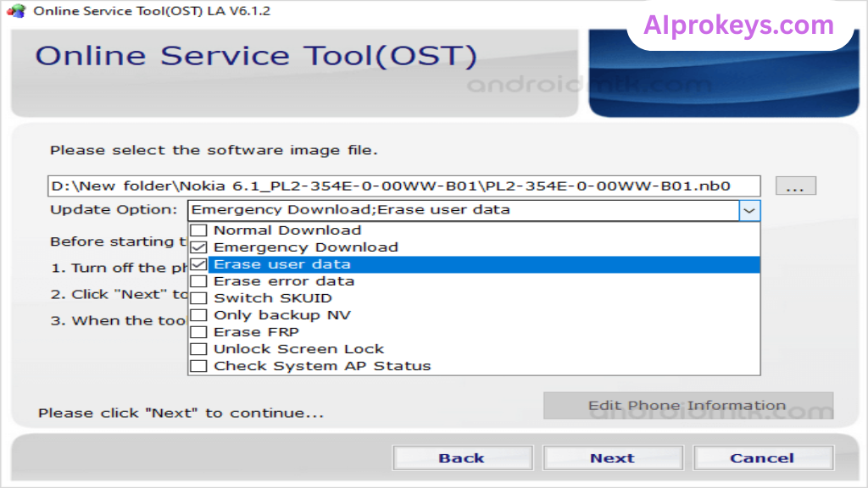Select the "Emergency Download" list entry text
The image size is (868, 488).
click(306, 247)
